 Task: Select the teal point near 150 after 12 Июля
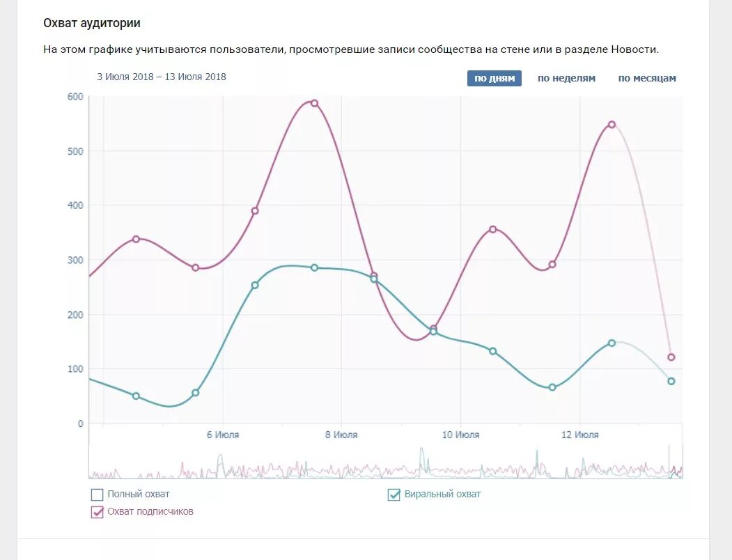point(612,343)
